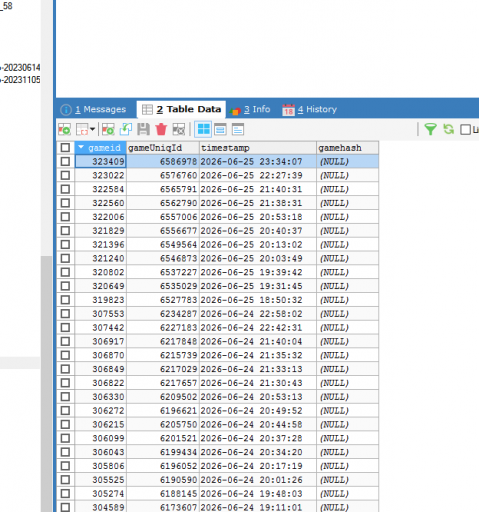Image resolution: width=479 pixels, height=512 pixels.
Task: Check the row checkbox for gameid 323409
Action: click(x=65, y=162)
